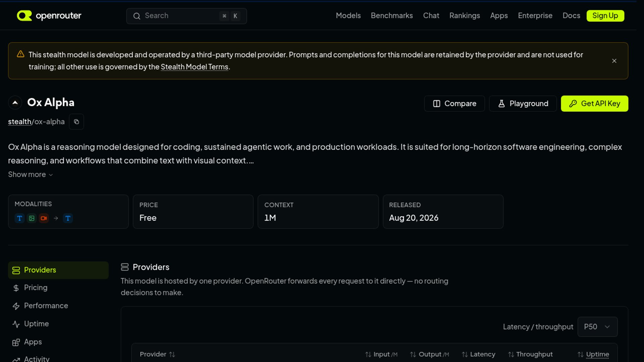Collapse the Ox Alpha header chevron

[x=15, y=103]
